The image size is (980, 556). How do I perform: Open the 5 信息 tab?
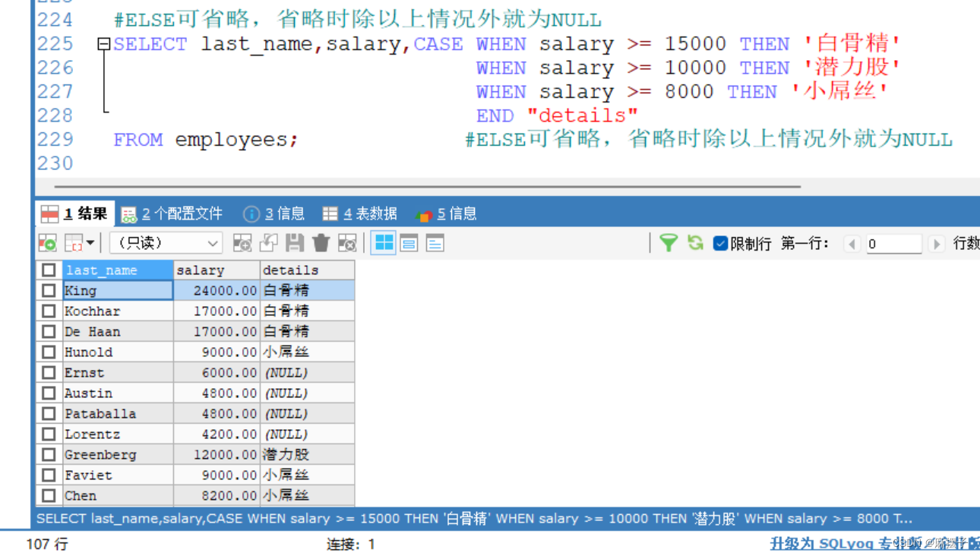pos(447,213)
